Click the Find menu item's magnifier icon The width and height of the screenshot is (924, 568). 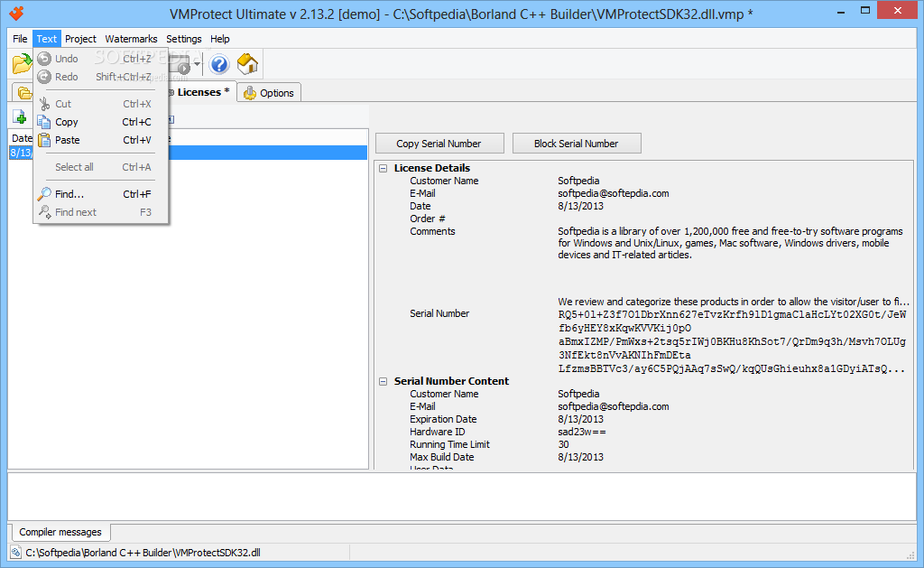44,194
